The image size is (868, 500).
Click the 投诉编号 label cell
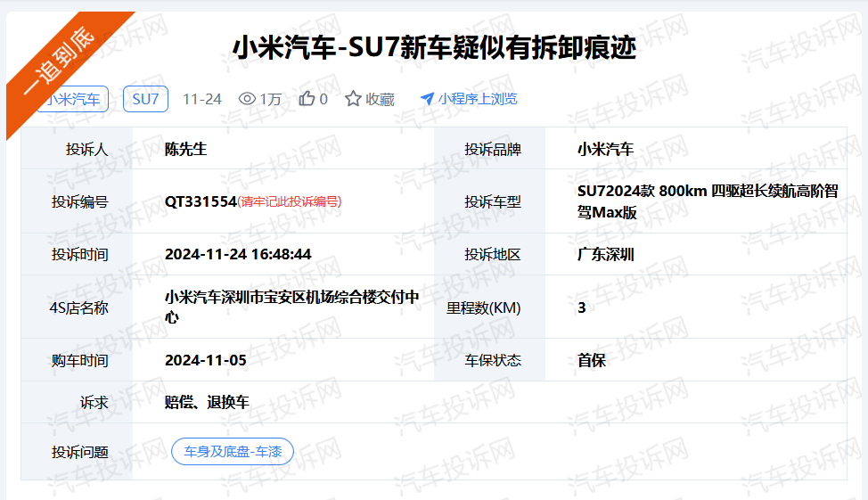tap(77, 201)
